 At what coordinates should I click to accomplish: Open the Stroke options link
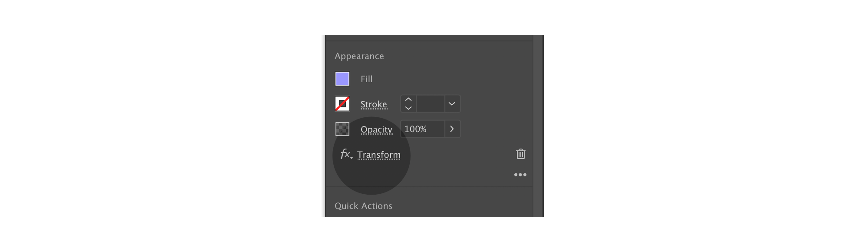tap(374, 104)
